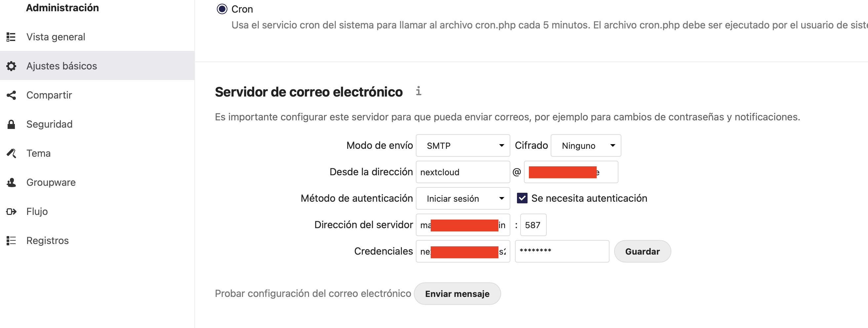Click the port field showing 587
Image resolution: width=868 pixels, height=328 pixels.
click(533, 225)
